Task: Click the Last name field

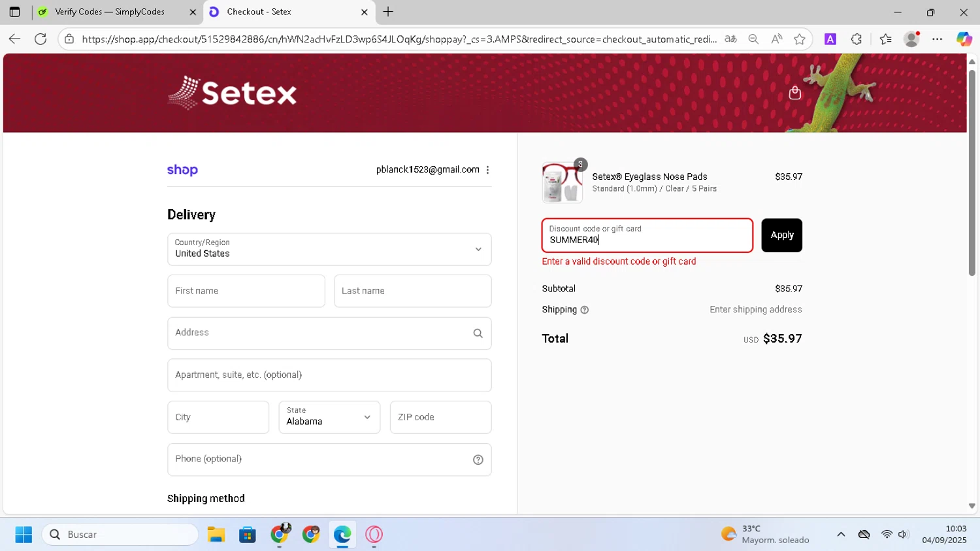Action: point(412,291)
